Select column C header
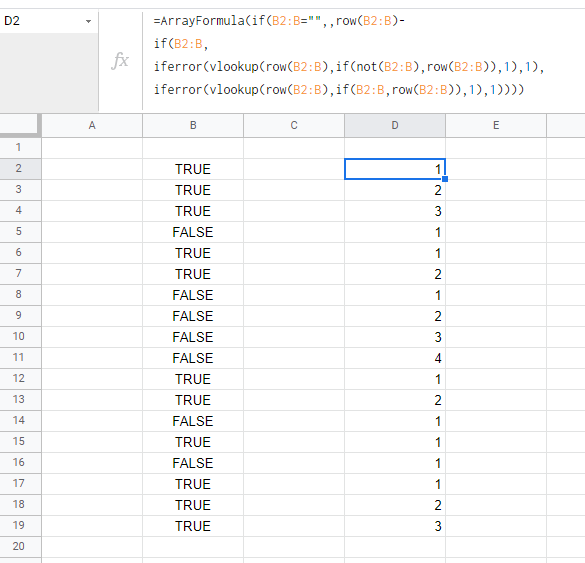585x563 pixels. click(294, 125)
